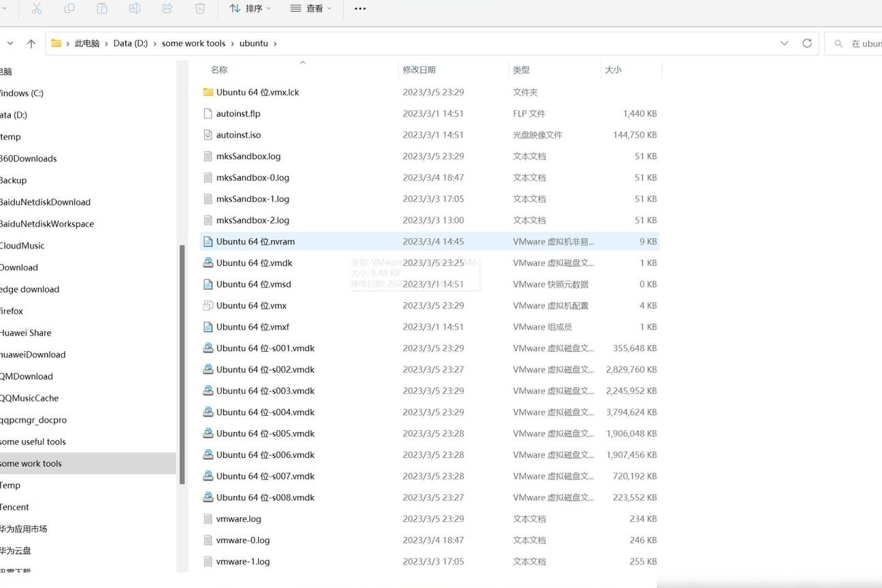Image resolution: width=882 pixels, height=588 pixels.
Task: Select the autoinst.flp file icon
Action: coord(208,114)
